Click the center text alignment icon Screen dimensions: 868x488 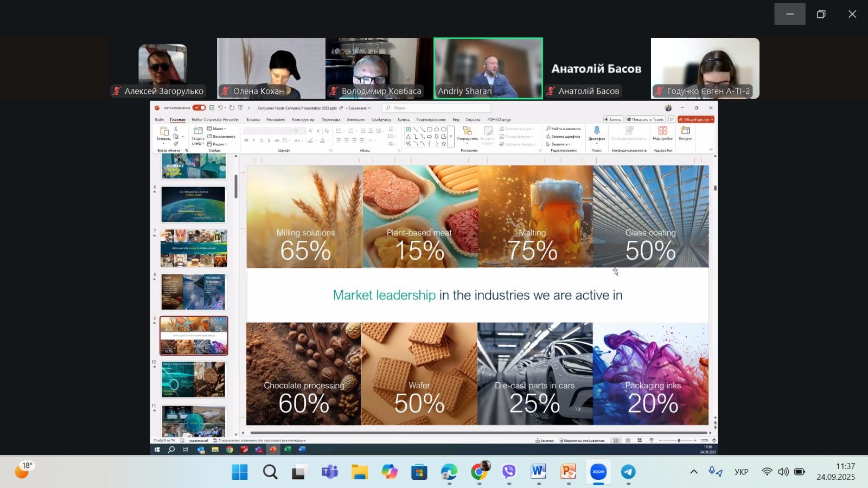click(x=346, y=140)
